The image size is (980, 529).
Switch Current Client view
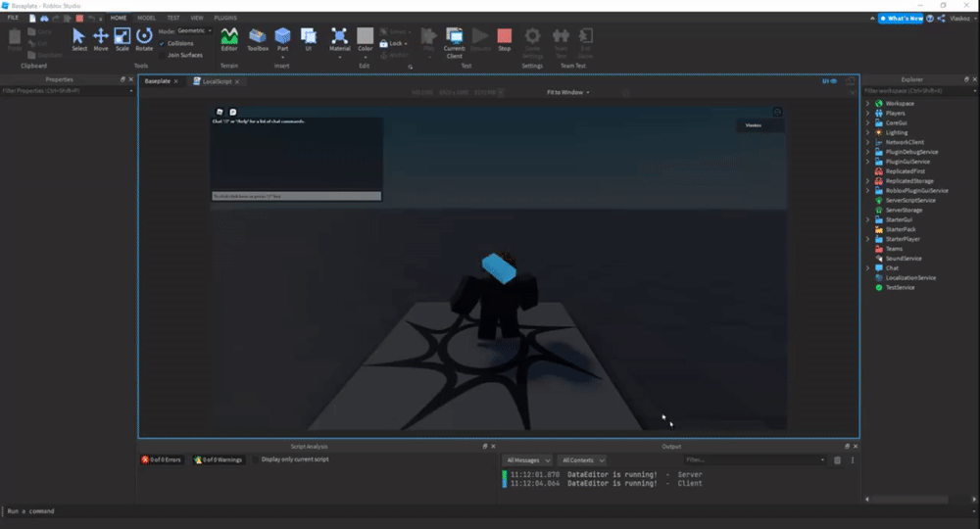455,42
